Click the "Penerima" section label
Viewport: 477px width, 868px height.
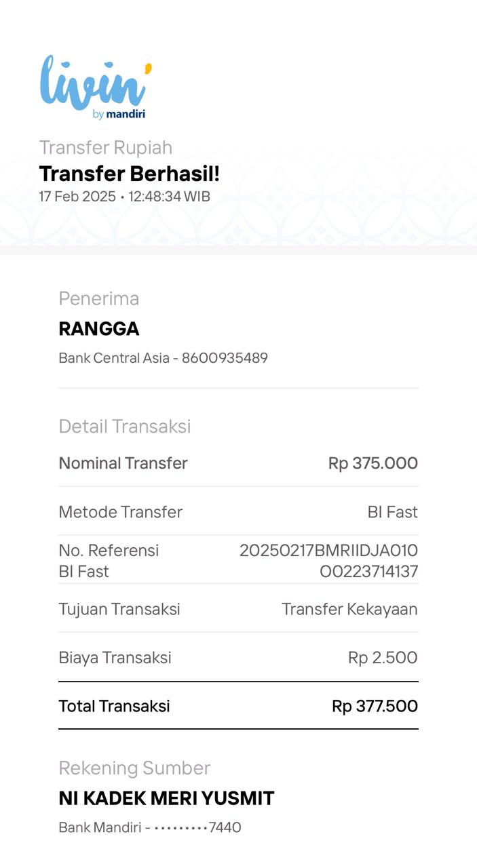(98, 298)
